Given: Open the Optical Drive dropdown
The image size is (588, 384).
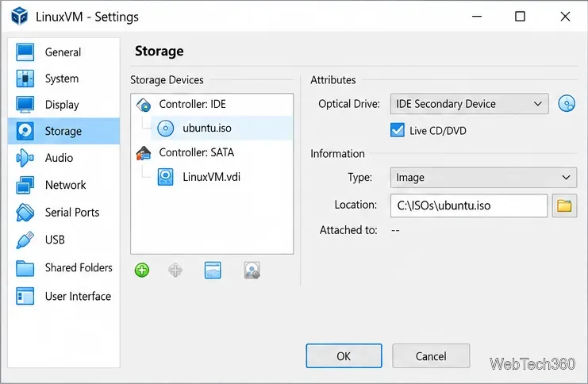Looking at the screenshot, I should tap(470, 104).
